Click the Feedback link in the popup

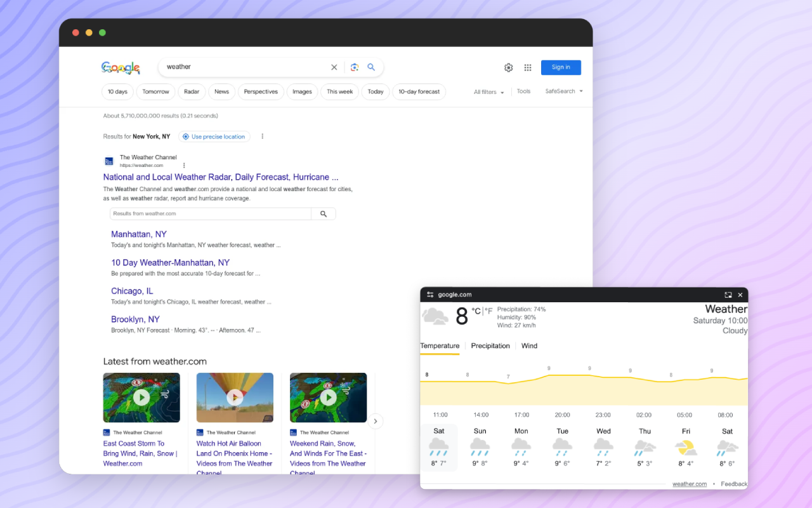tap(734, 484)
